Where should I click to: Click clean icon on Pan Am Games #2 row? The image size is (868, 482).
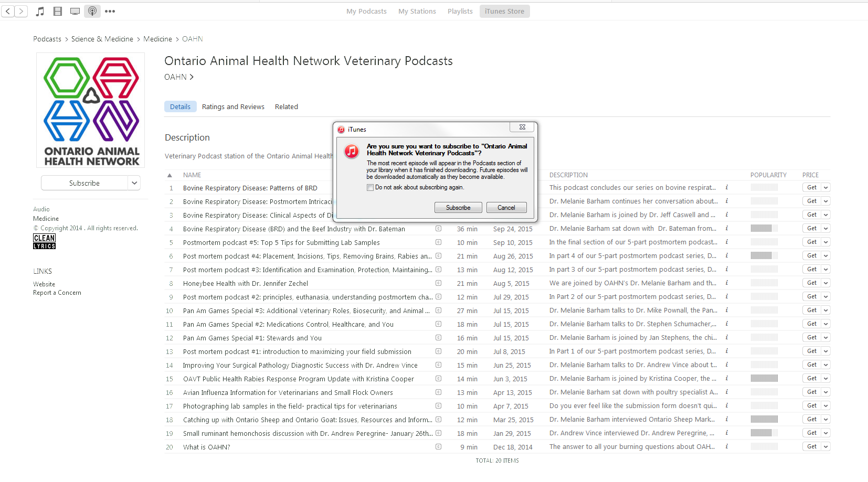point(438,324)
